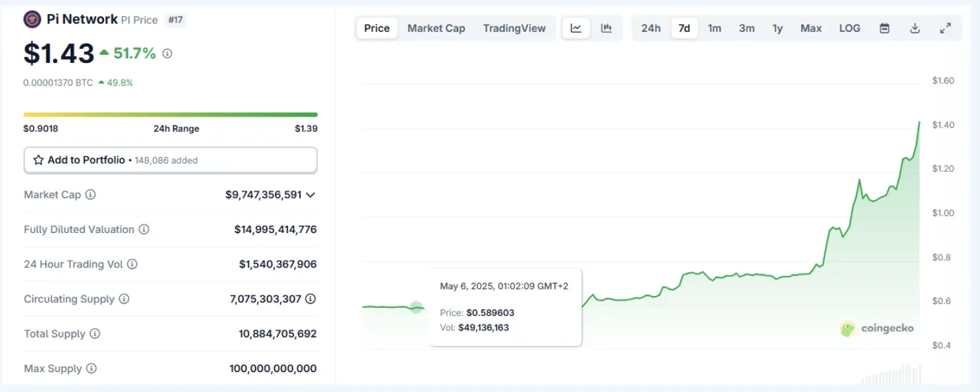Open the TradingView tab

(514, 28)
